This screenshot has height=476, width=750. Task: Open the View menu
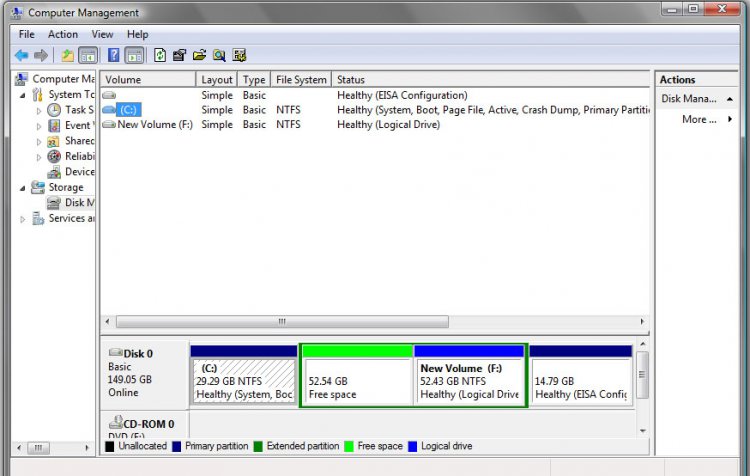pyautogui.click(x=102, y=34)
